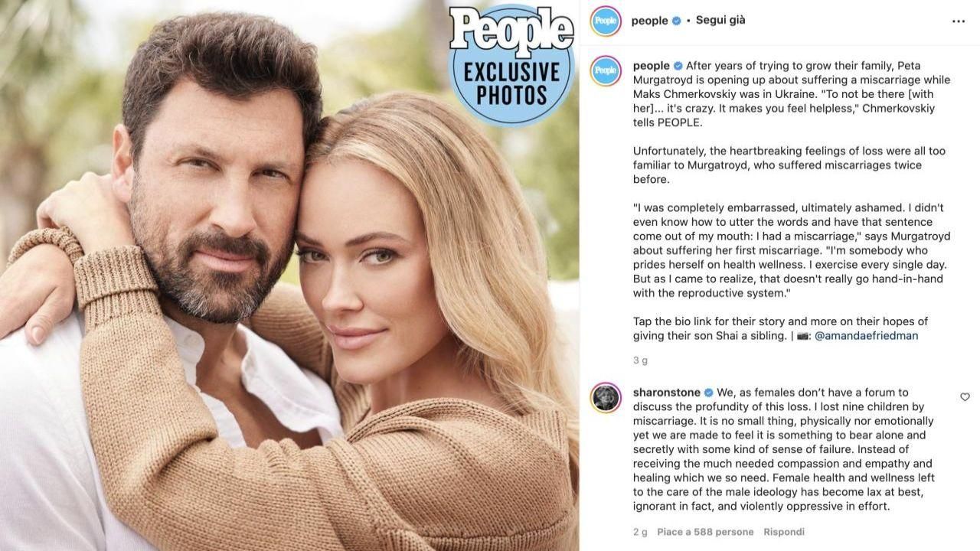The width and height of the screenshot is (980, 551).
Task: Click people username in caption
Action: [x=651, y=66]
